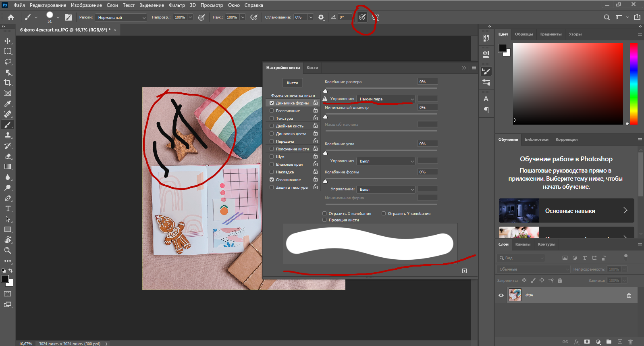Select the Move tool

8,41
